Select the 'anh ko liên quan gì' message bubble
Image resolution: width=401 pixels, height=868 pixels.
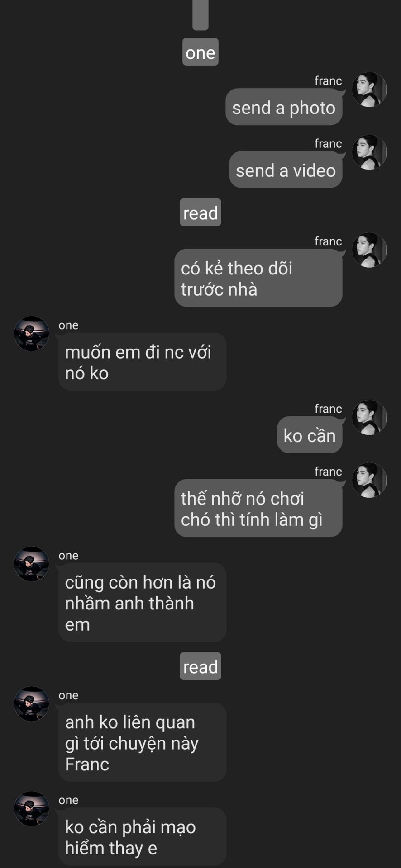pos(143,742)
